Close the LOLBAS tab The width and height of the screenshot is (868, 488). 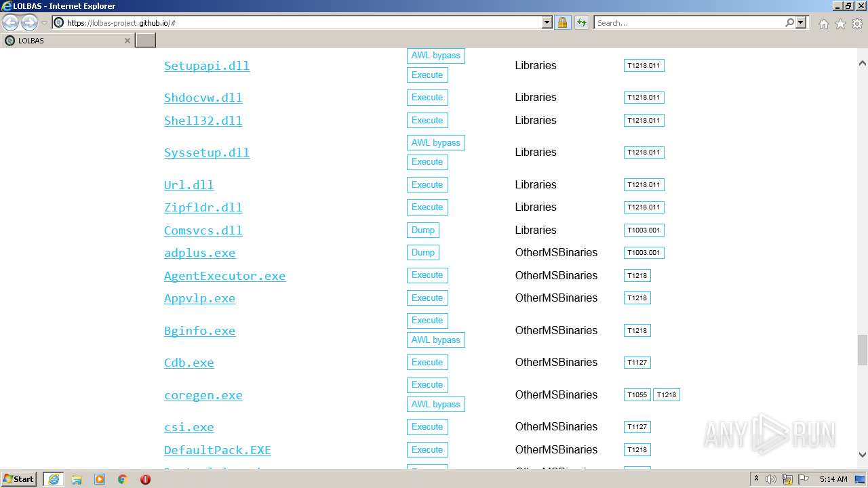click(127, 41)
